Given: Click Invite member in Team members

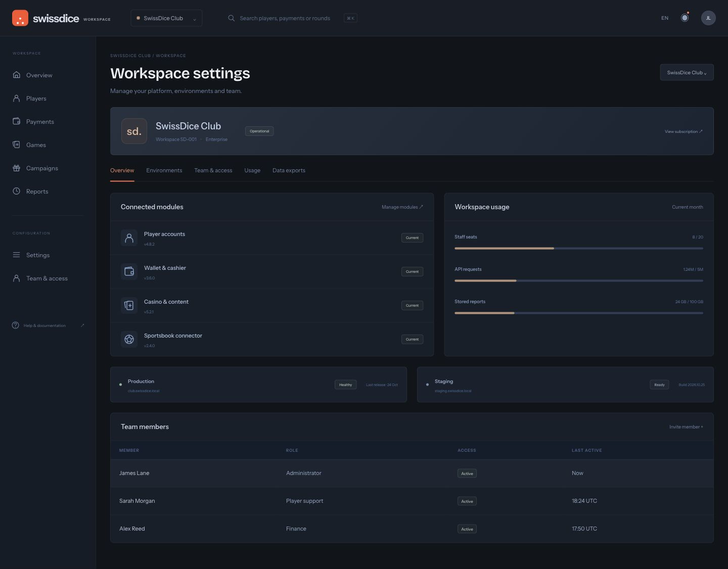Looking at the screenshot, I should point(686,427).
